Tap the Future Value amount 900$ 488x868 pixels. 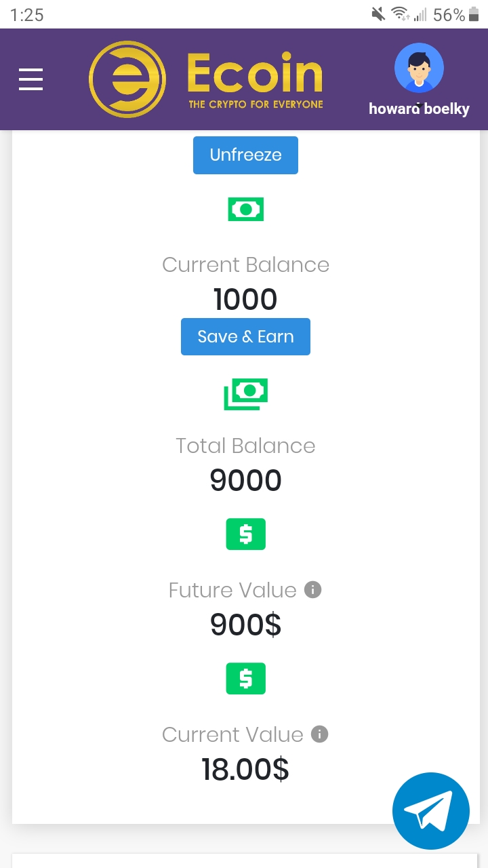(245, 625)
